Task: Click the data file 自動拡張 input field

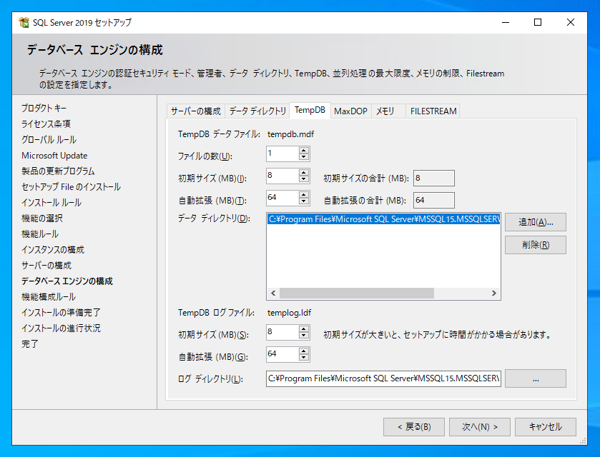Action: pos(283,198)
